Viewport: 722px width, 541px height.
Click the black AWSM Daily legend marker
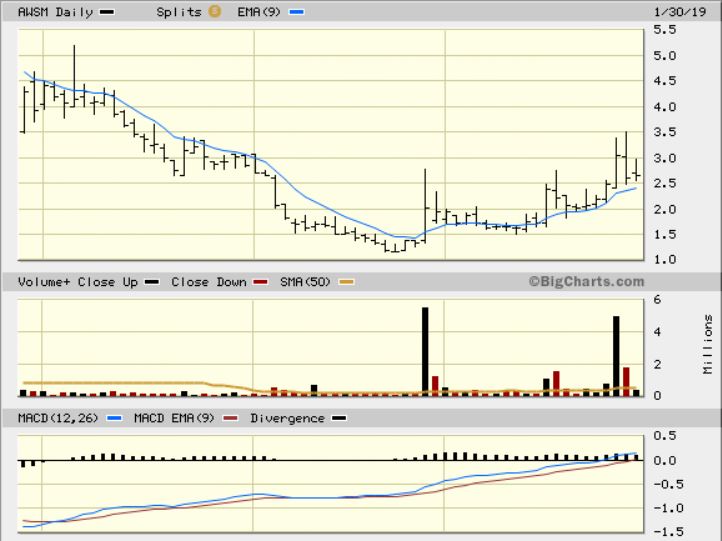(x=107, y=13)
